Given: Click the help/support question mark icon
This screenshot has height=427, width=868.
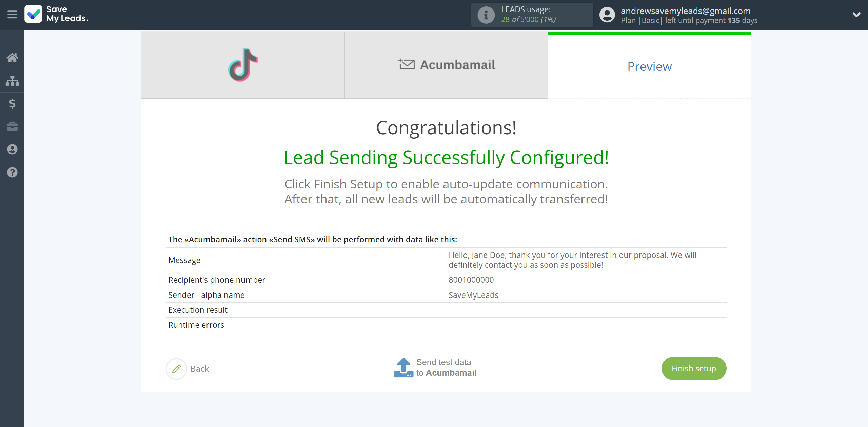Looking at the screenshot, I should point(12,171).
